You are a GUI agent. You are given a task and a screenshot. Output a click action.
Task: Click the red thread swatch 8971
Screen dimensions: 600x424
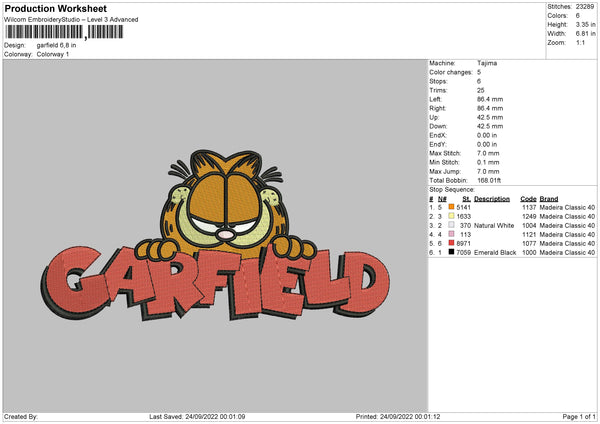pyautogui.click(x=451, y=243)
